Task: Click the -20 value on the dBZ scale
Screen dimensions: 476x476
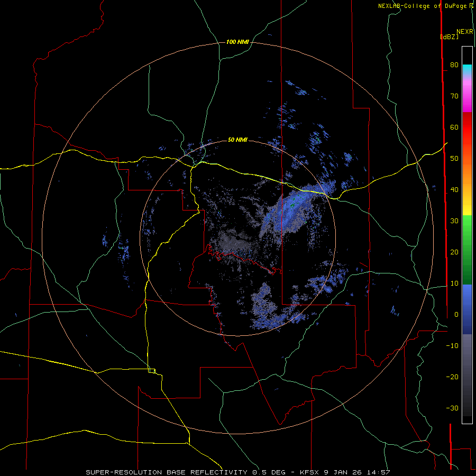Action: coord(452,377)
